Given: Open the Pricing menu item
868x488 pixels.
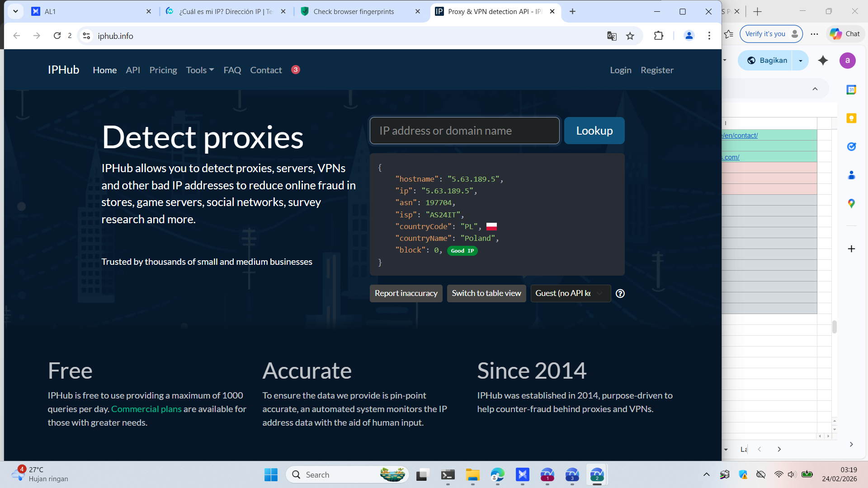Looking at the screenshot, I should tap(163, 70).
